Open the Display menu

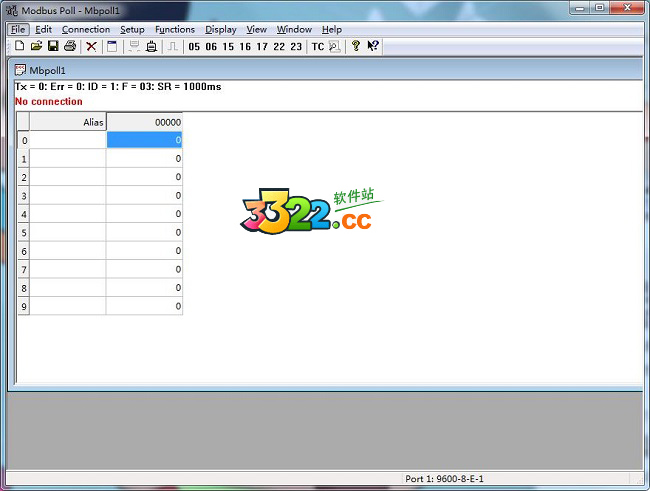tap(221, 29)
